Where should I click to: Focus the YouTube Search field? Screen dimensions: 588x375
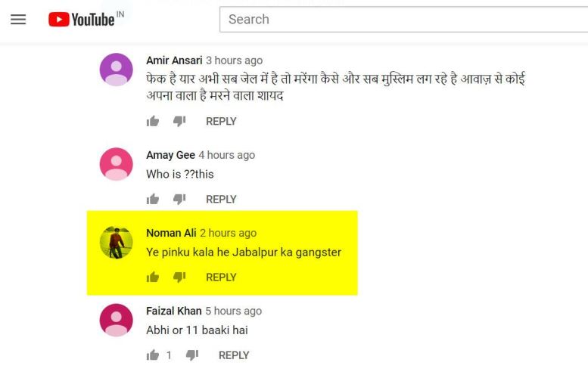403,20
